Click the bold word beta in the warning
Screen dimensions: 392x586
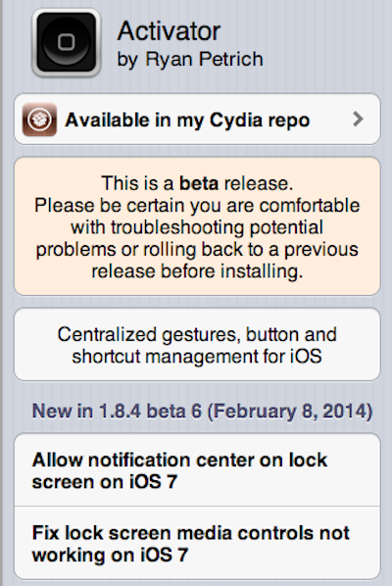point(199,183)
